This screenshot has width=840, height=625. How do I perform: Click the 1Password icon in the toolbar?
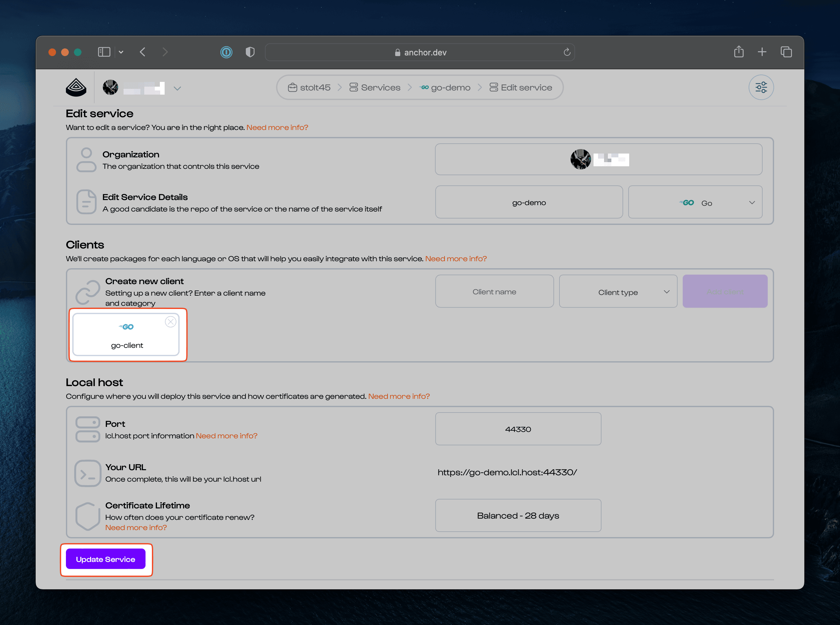[x=226, y=52]
